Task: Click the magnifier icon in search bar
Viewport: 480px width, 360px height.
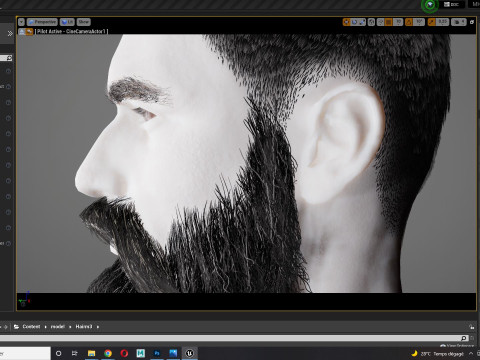Action: 464,338
